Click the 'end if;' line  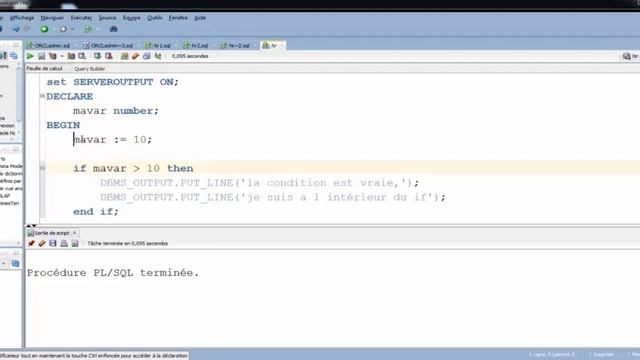[x=96, y=211]
